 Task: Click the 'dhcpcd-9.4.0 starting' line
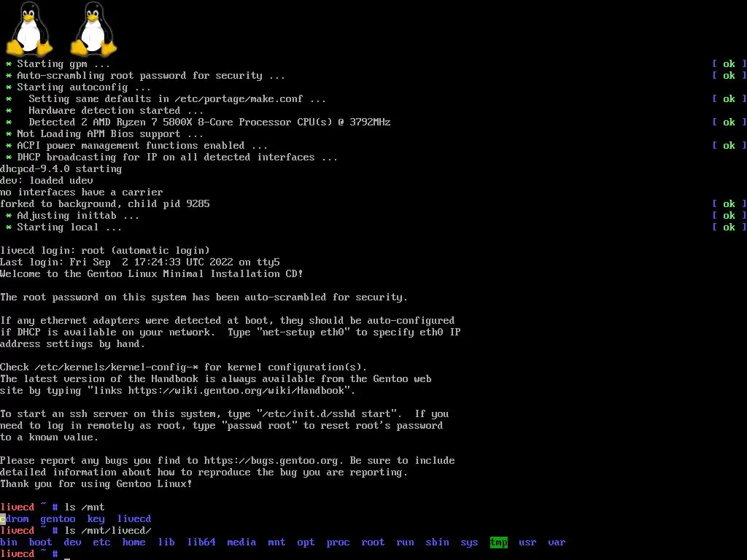[61, 168]
